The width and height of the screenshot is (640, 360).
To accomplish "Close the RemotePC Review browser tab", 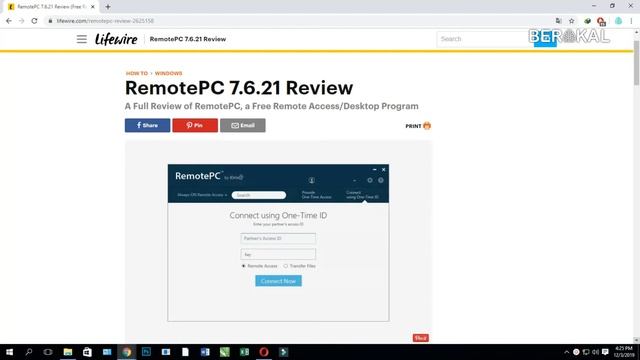I will [x=93, y=7].
